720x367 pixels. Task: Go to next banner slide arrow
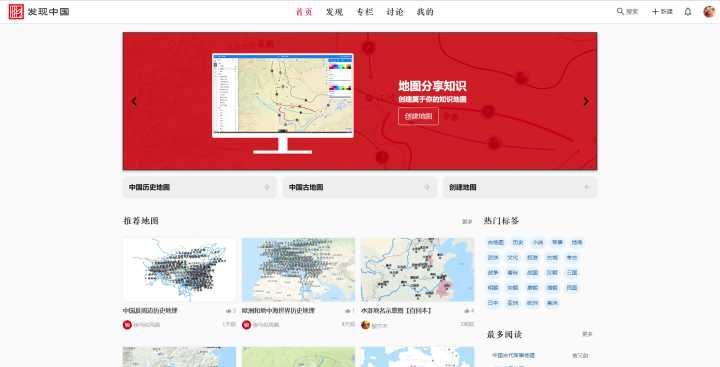pyautogui.click(x=586, y=101)
